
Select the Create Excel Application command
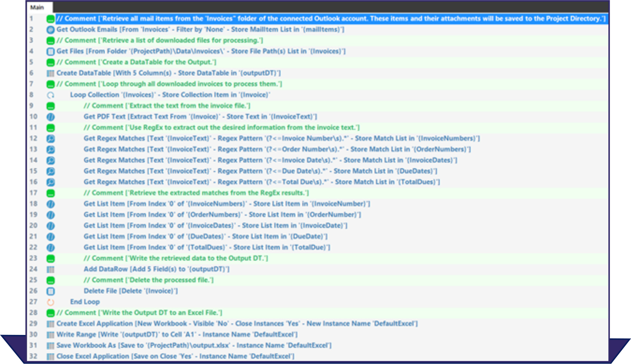coord(237,323)
